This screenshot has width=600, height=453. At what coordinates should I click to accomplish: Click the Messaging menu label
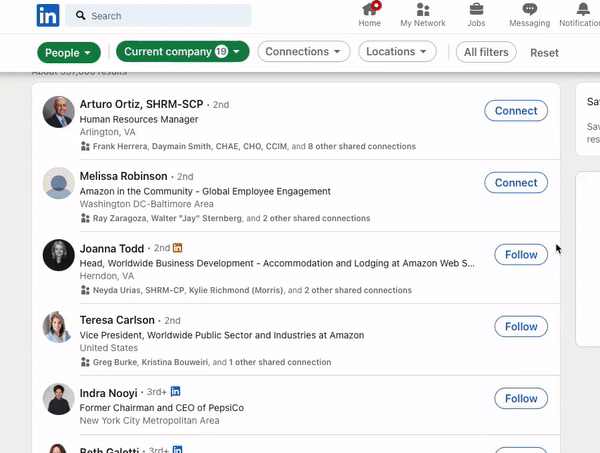tap(530, 23)
